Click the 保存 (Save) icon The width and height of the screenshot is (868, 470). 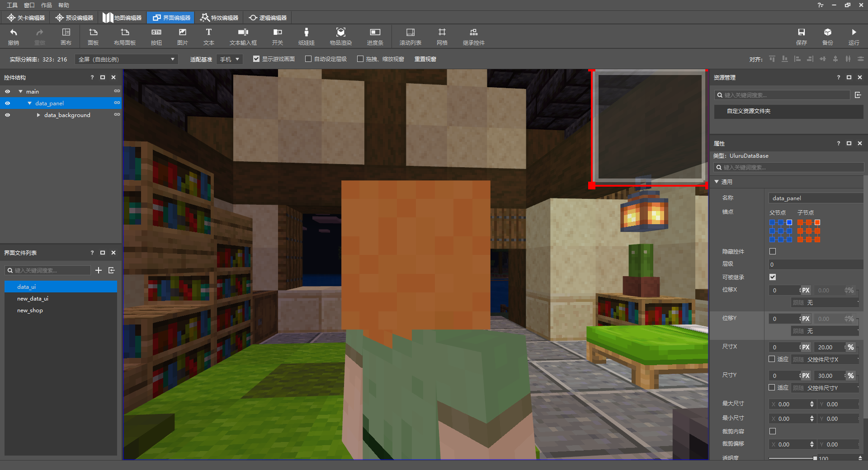[x=802, y=37]
